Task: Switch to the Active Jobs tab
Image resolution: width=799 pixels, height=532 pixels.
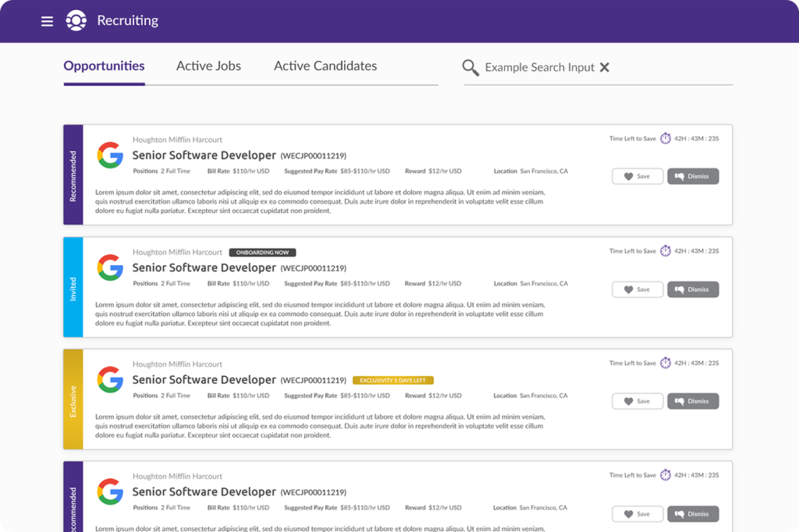Action: [x=208, y=66]
